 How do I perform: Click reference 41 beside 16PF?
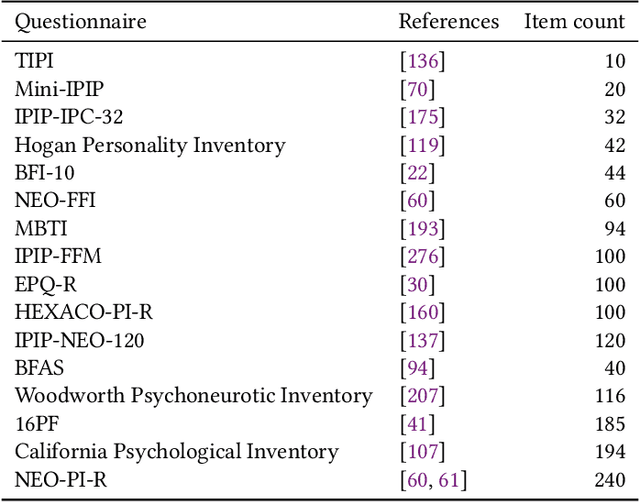417,424
